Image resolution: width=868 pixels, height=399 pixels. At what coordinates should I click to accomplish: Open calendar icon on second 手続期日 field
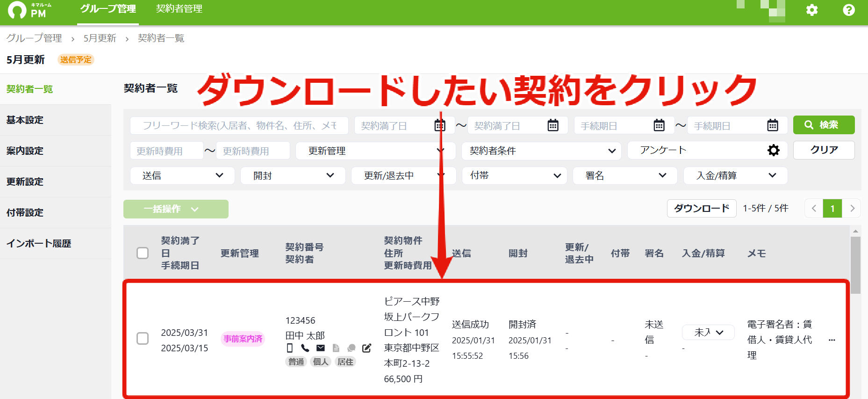coord(773,125)
